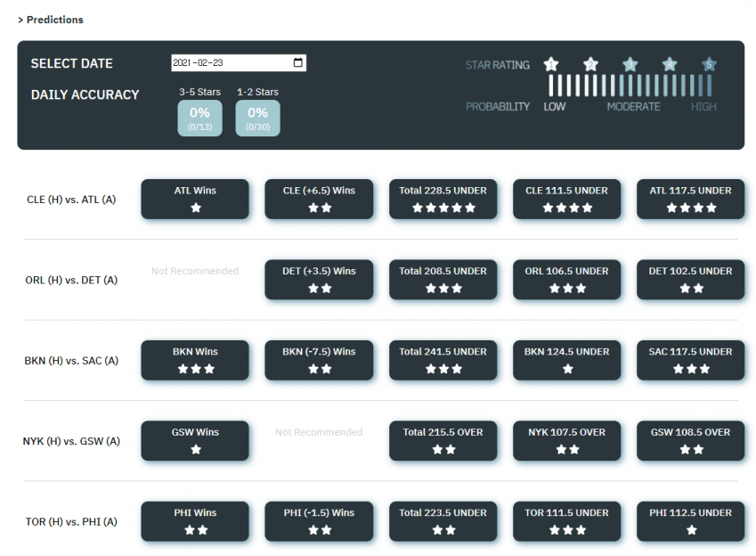Click the PHI (-1.5) Wins card

coord(319,521)
